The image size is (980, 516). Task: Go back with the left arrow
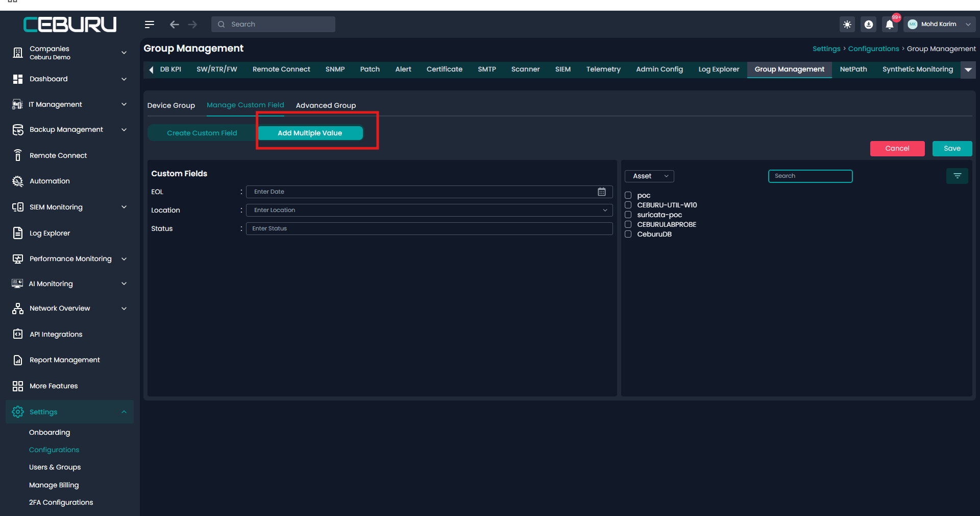(x=175, y=25)
